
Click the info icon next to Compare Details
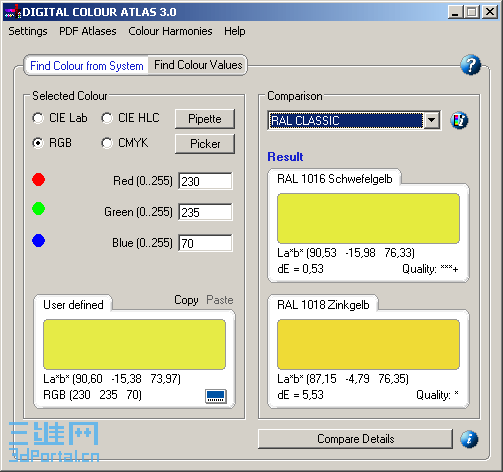point(469,439)
